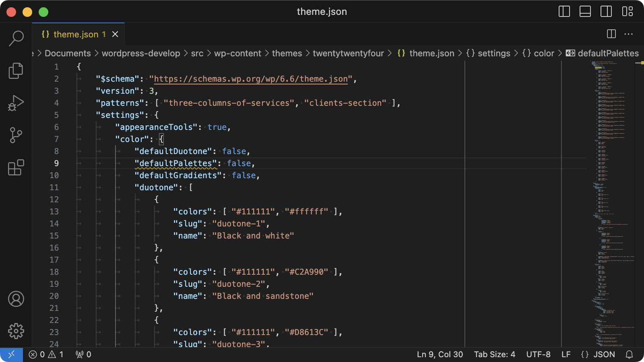Open the Accounts menu icon

click(x=16, y=299)
